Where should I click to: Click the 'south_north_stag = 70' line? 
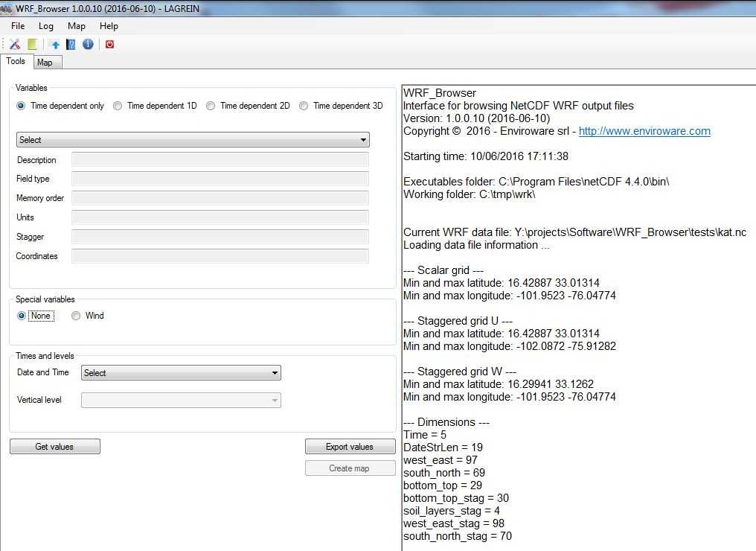(458, 536)
